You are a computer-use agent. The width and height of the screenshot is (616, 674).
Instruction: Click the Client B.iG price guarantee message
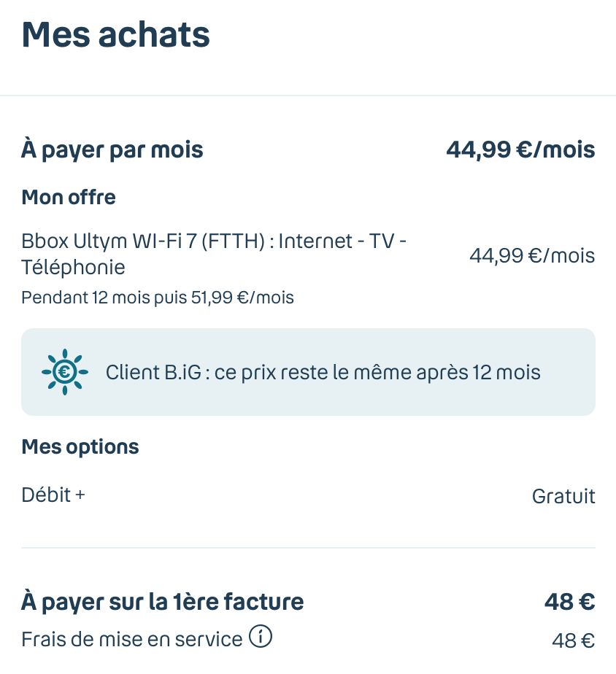pos(323,373)
